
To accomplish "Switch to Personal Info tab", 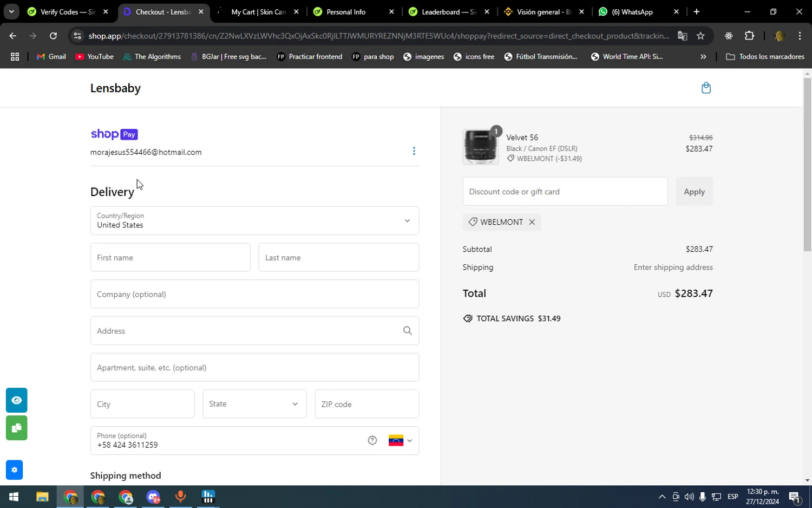I will click(x=346, y=11).
